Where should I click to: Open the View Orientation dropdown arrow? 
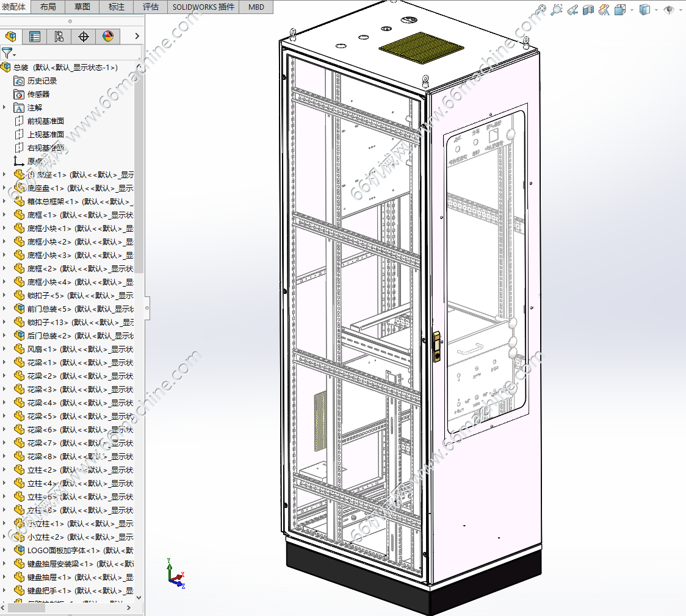point(632,10)
